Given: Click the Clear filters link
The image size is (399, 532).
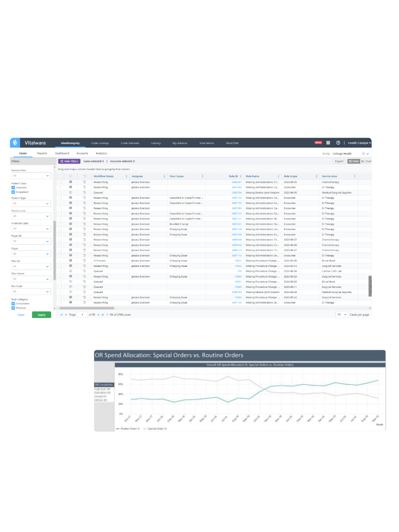Looking at the screenshot, I should (x=21, y=315).
